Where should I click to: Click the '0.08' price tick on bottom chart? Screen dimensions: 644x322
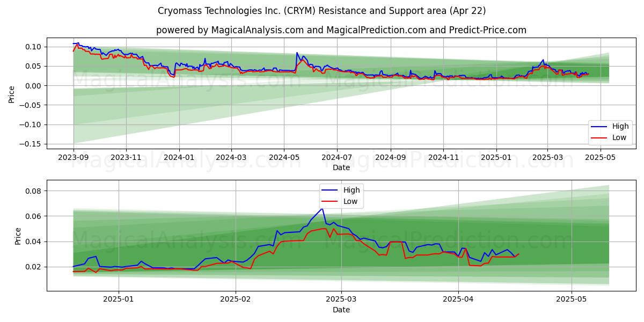pyautogui.click(x=34, y=191)
